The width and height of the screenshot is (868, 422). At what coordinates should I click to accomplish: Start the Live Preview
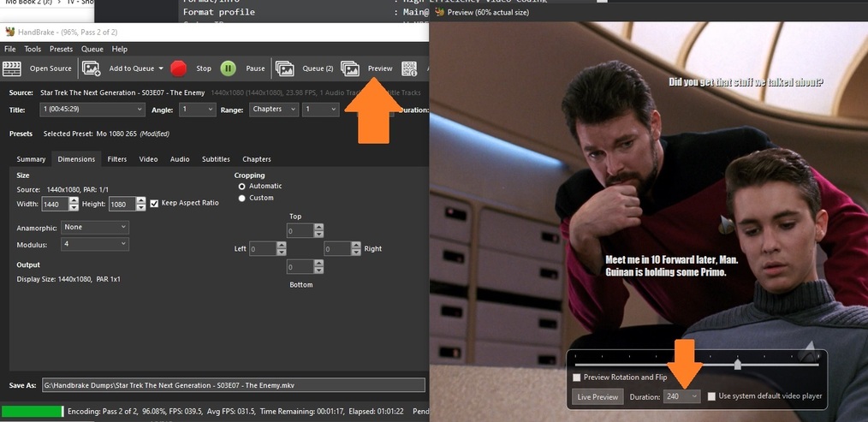[597, 396]
